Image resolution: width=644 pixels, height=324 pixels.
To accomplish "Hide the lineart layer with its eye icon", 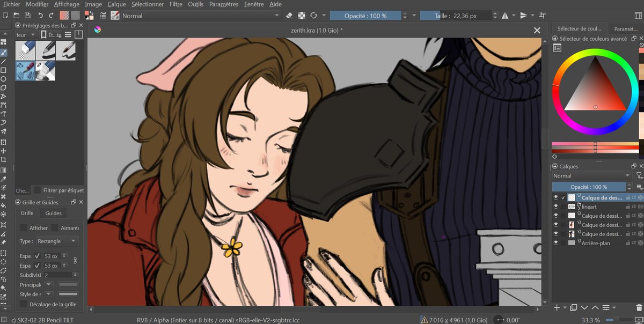I will point(556,207).
